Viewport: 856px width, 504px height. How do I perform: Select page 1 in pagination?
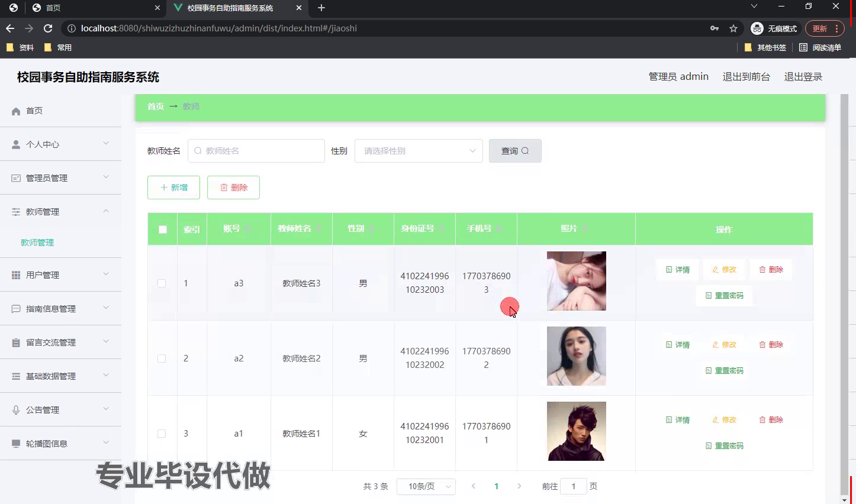click(496, 486)
